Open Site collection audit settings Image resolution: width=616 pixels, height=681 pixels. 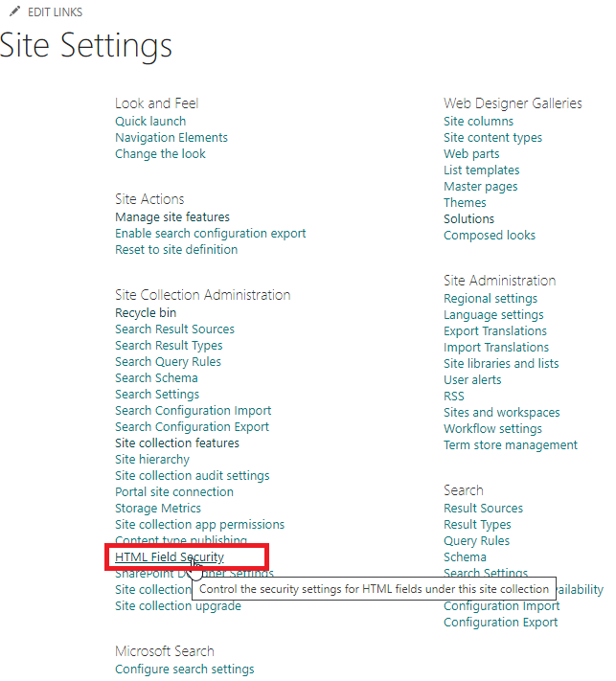point(192,476)
